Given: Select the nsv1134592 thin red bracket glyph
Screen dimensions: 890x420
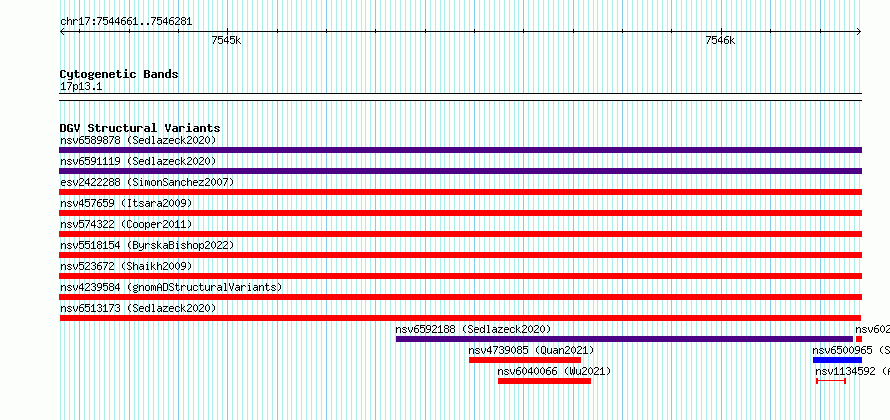Looking at the screenshot, I should coord(831,381).
